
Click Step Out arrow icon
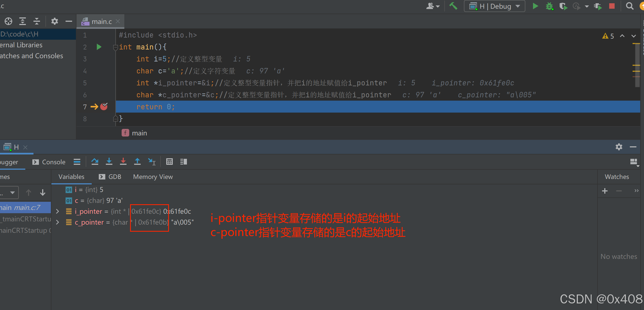(x=137, y=162)
